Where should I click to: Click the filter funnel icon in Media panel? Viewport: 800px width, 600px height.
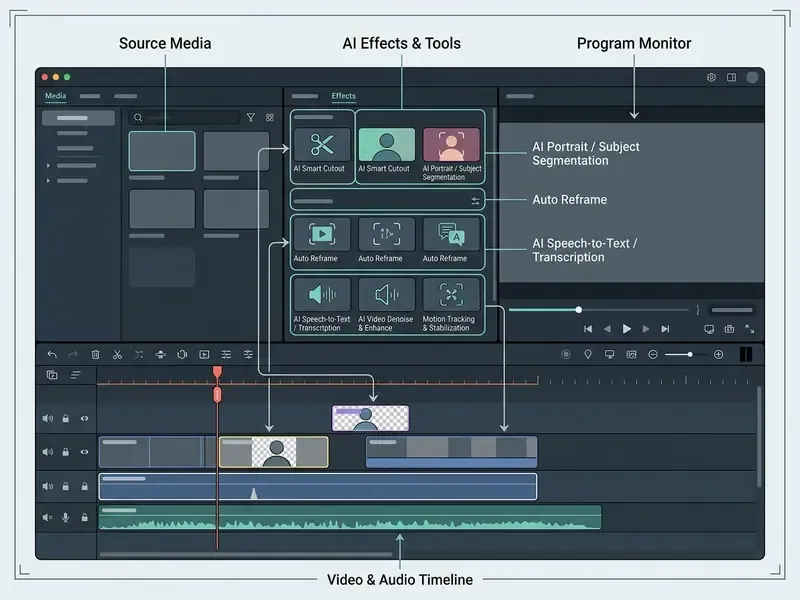click(x=251, y=117)
